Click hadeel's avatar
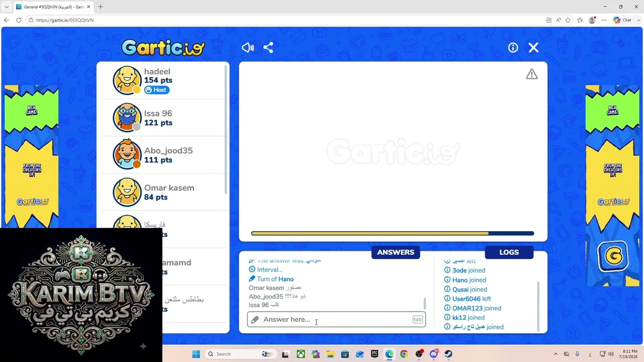The image size is (644, 362). coord(127,80)
